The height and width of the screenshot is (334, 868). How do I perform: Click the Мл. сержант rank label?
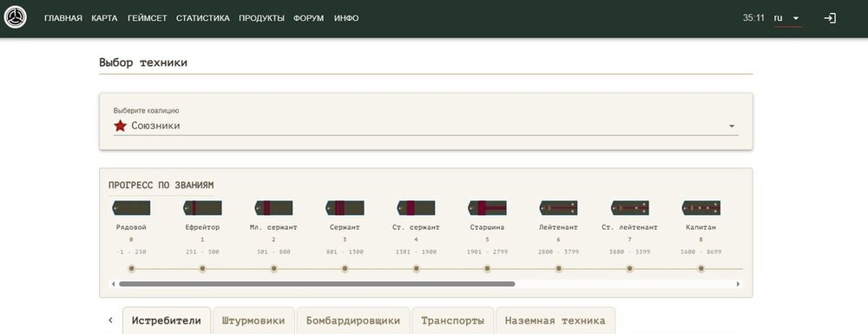tap(273, 227)
